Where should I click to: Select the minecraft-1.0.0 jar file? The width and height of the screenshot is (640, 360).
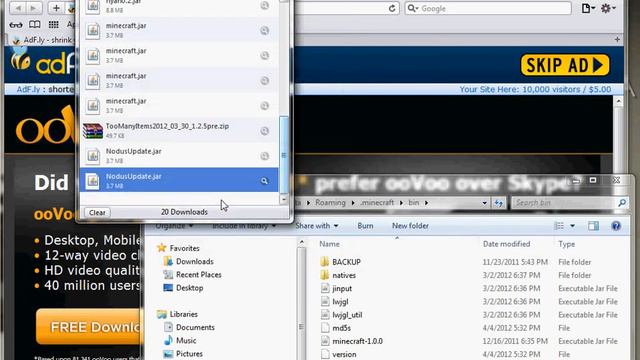(x=357, y=341)
